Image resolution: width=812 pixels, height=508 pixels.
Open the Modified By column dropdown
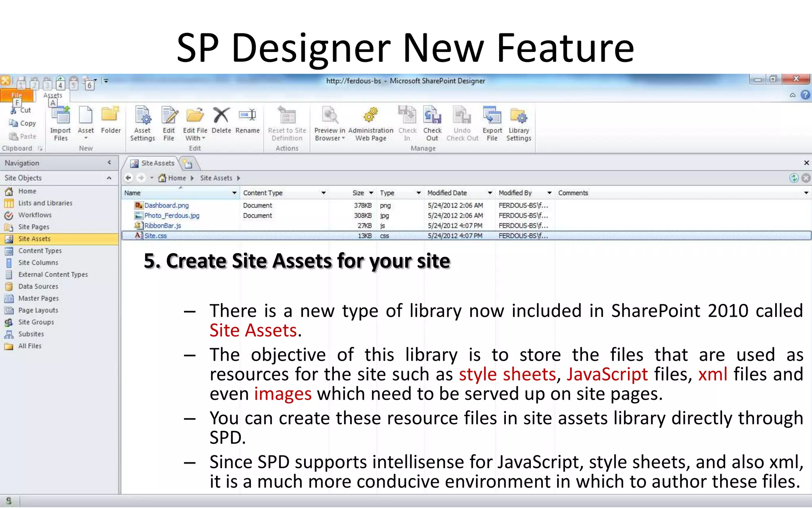[550, 193]
